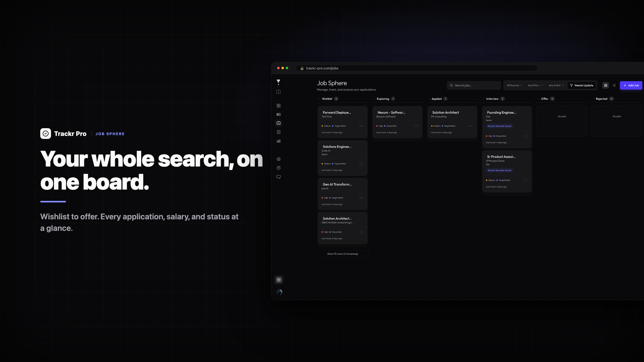Click into the Search jobs field

474,85
